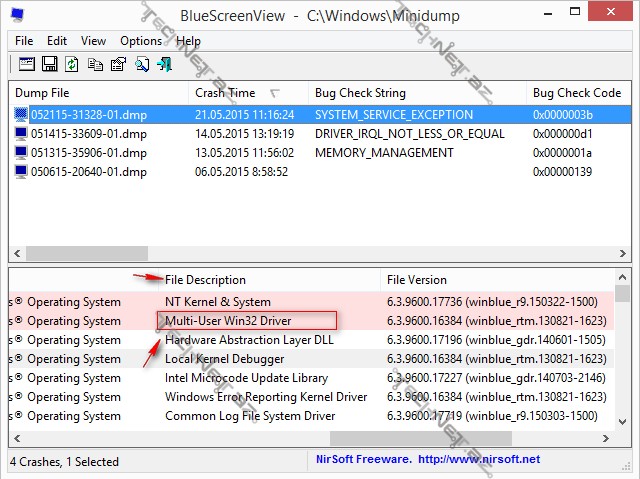Open Properties via the toolbar icon
The width and height of the screenshot is (640, 479).
(118, 64)
